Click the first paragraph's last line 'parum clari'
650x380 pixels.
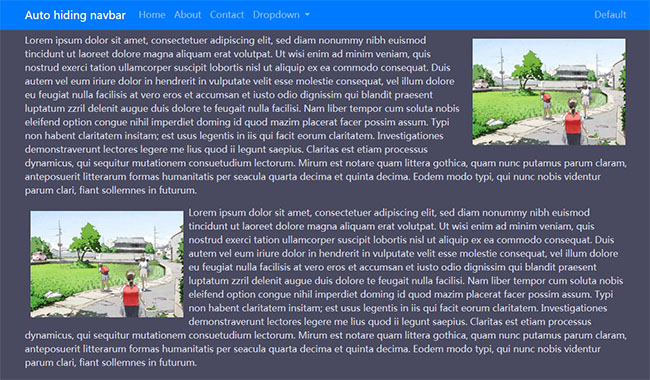click(111, 190)
